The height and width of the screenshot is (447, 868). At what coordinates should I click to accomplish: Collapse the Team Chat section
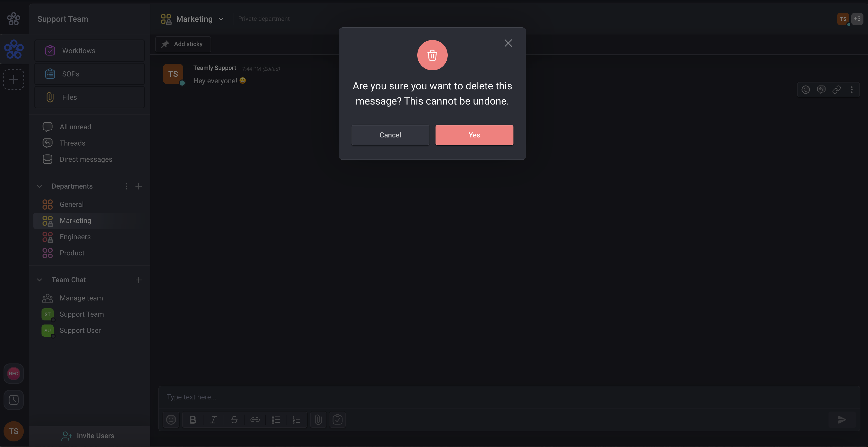coord(39,280)
